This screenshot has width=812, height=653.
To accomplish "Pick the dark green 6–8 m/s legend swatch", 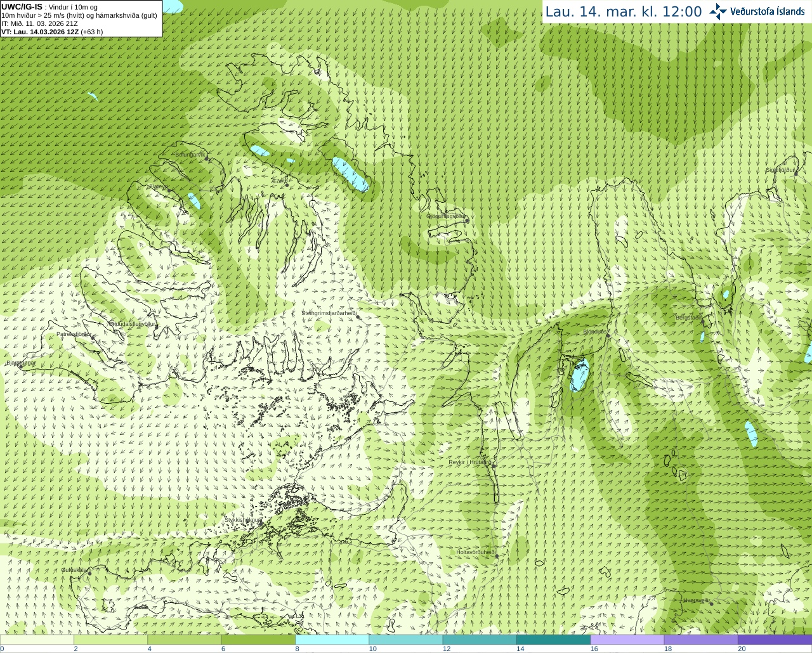I will tap(258, 640).
